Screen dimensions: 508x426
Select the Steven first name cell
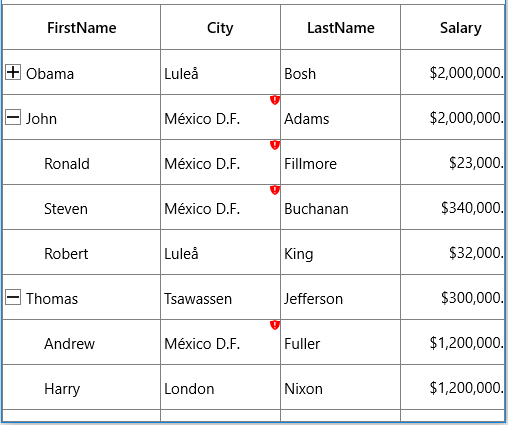[x=82, y=207]
